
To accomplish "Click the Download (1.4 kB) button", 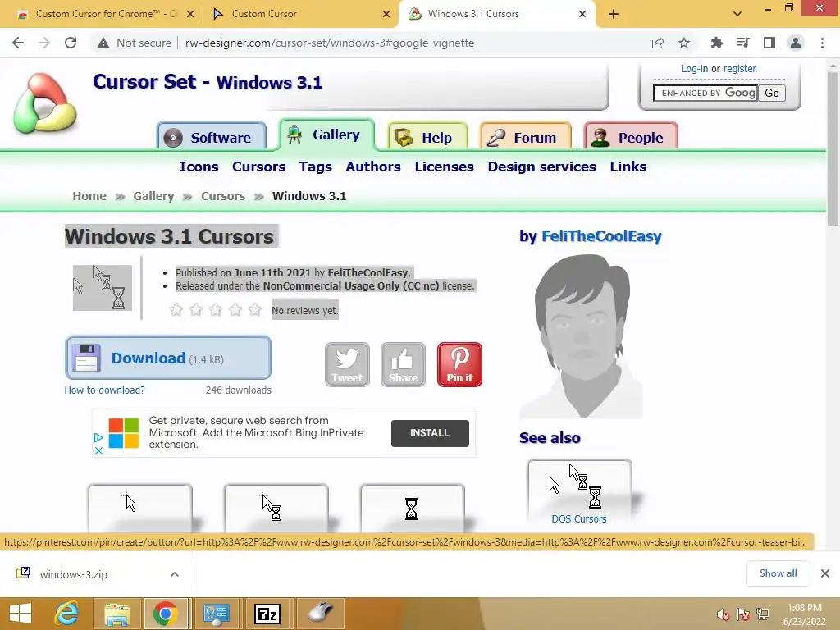I will [167, 358].
